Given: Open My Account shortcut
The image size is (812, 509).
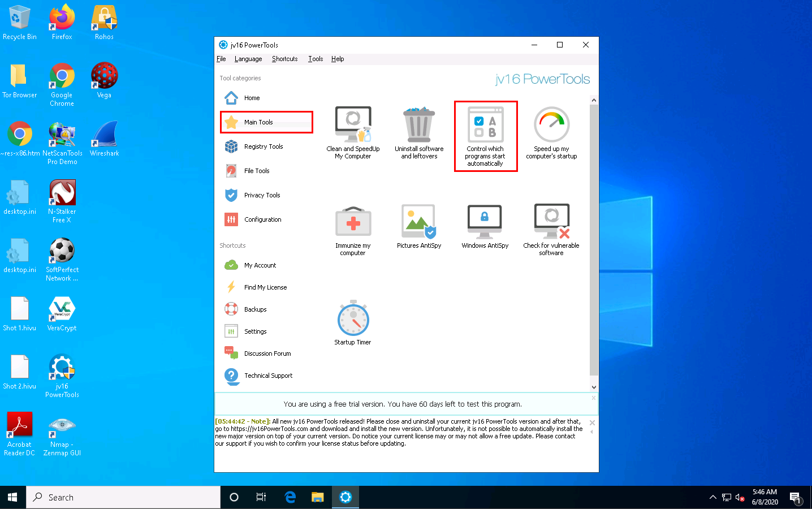Looking at the screenshot, I should (x=250, y=265).
